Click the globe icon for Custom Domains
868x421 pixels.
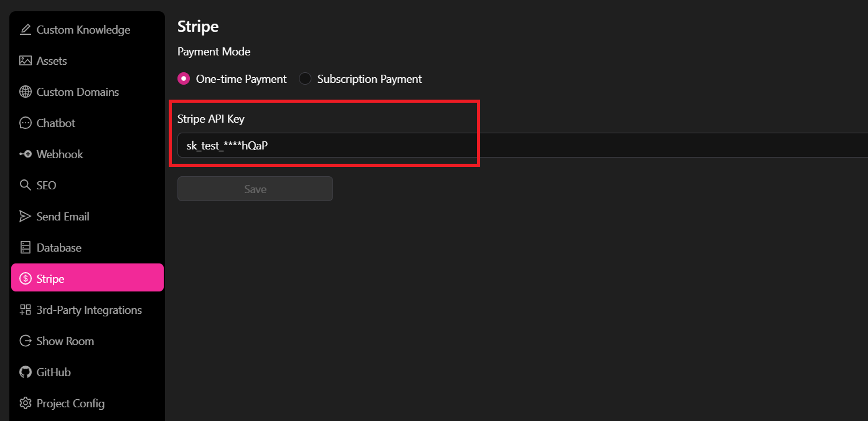[x=26, y=92]
